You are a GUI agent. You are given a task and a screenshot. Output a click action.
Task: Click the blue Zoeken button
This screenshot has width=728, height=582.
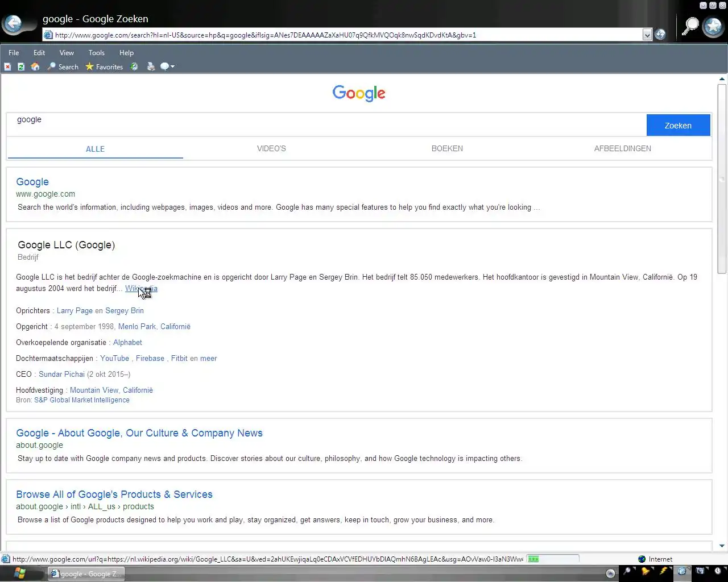pos(678,125)
